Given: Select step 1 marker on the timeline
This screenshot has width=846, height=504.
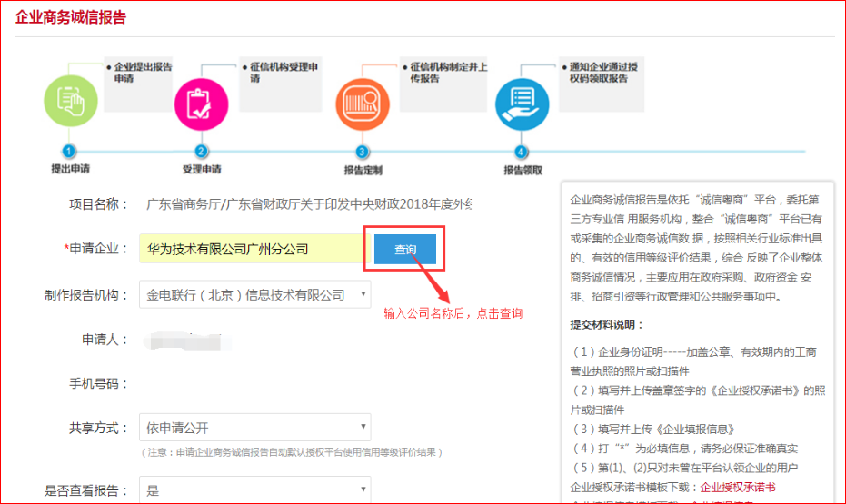Looking at the screenshot, I should click(x=68, y=152).
